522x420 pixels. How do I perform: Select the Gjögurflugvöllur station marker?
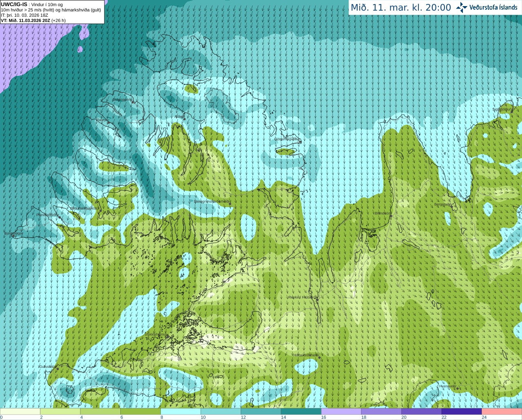(300, 141)
